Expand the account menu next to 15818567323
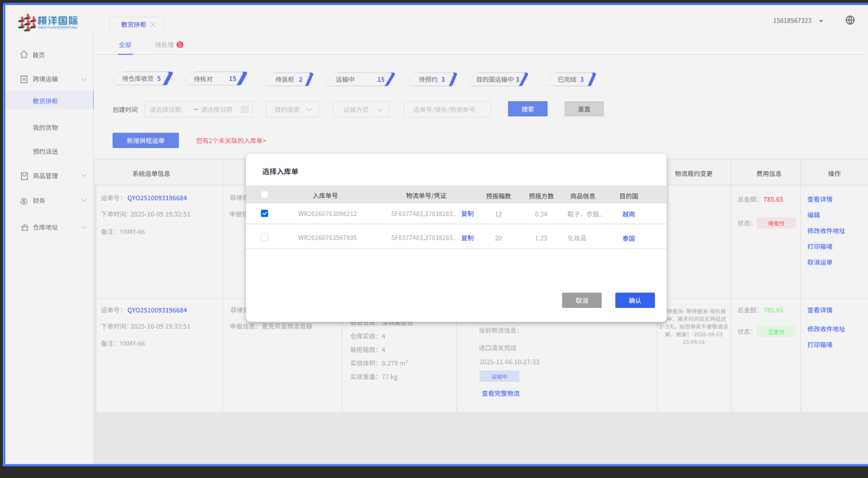This screenshot has width=868, height=478. coord(821,21)
